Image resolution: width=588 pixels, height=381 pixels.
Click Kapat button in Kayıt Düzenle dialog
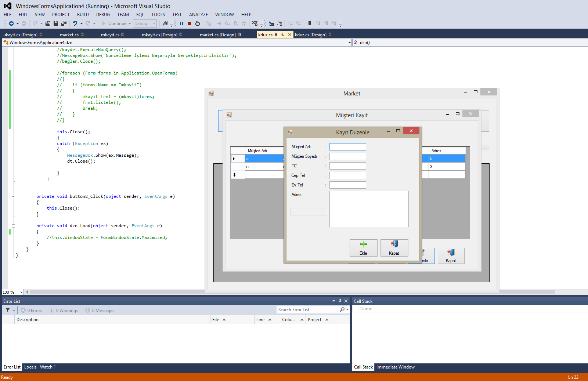click(394, 248)
